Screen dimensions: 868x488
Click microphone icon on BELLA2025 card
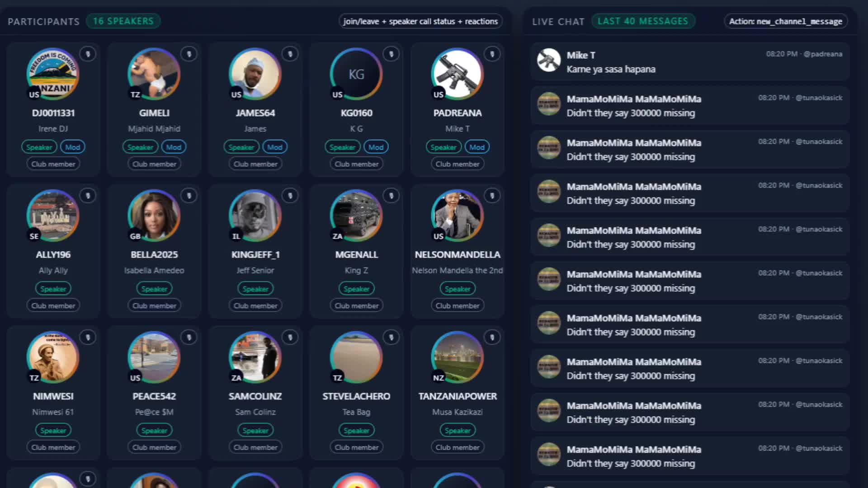coord(189,196)
